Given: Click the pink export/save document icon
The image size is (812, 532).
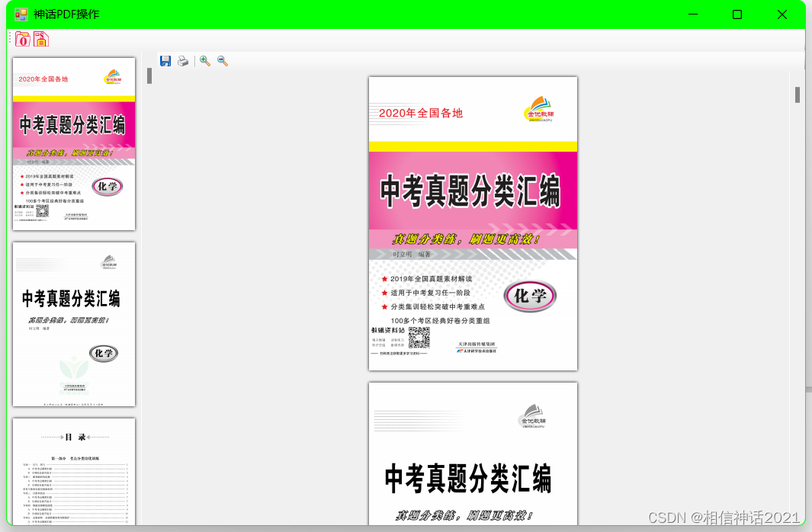Looking at the screenshot, I should click(x=41, y=39).
